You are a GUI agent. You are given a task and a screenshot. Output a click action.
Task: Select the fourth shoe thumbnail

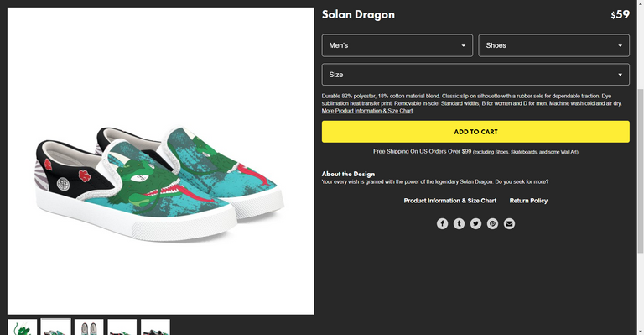tap(122, 327)
